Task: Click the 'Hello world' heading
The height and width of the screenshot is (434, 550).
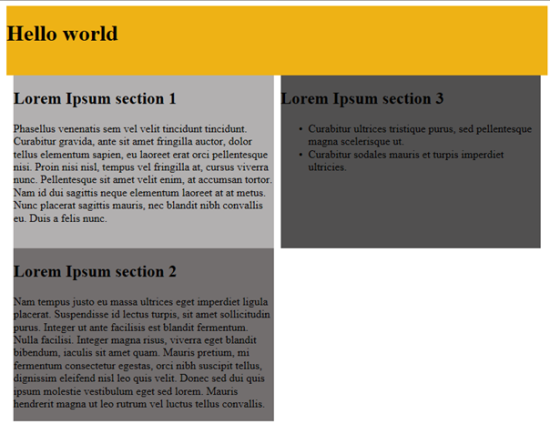Action: point(62,34)
